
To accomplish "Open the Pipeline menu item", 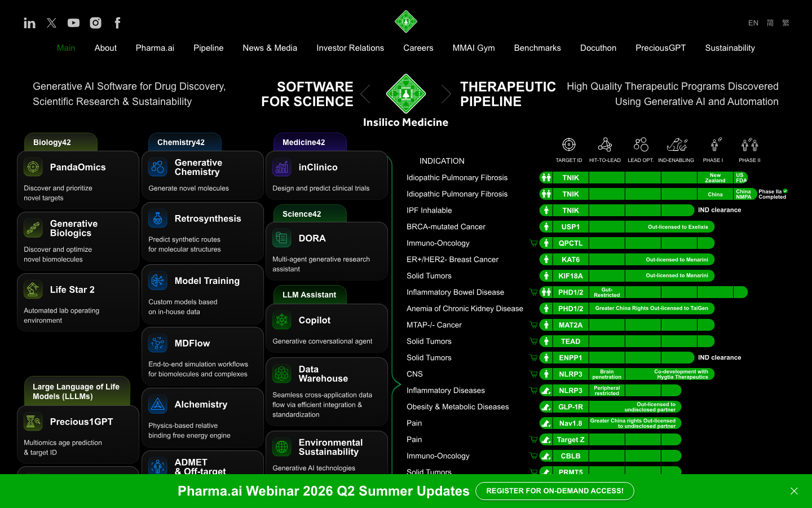I will pyautogui.click(x=209, y=48).
